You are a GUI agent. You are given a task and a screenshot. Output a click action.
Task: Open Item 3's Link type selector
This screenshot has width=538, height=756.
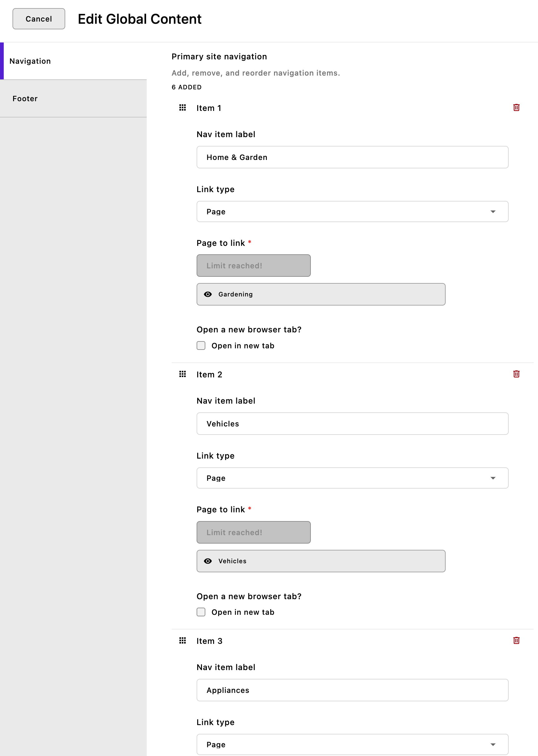(x=353, y=744)
